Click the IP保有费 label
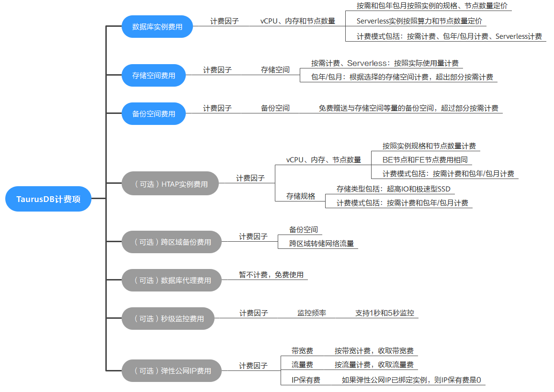554x392 pixels. click(306, 380)
